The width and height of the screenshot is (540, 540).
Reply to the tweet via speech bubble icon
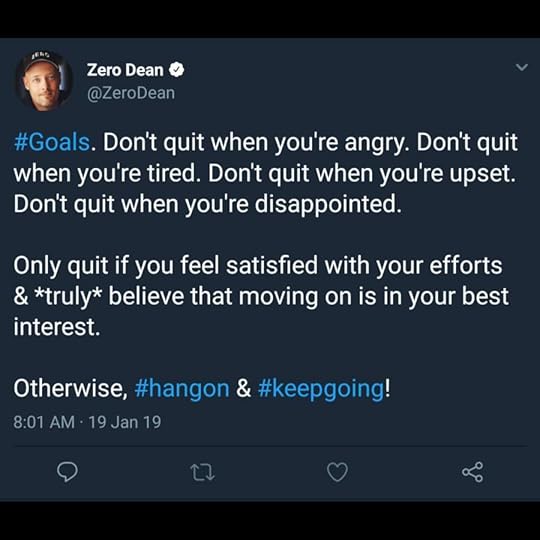click(67, 472)
